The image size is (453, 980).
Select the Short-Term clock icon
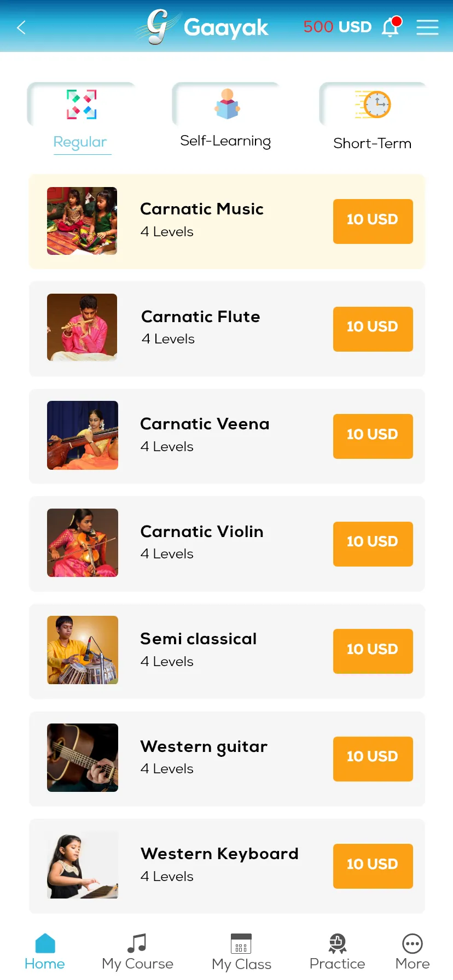coord(374,104)
